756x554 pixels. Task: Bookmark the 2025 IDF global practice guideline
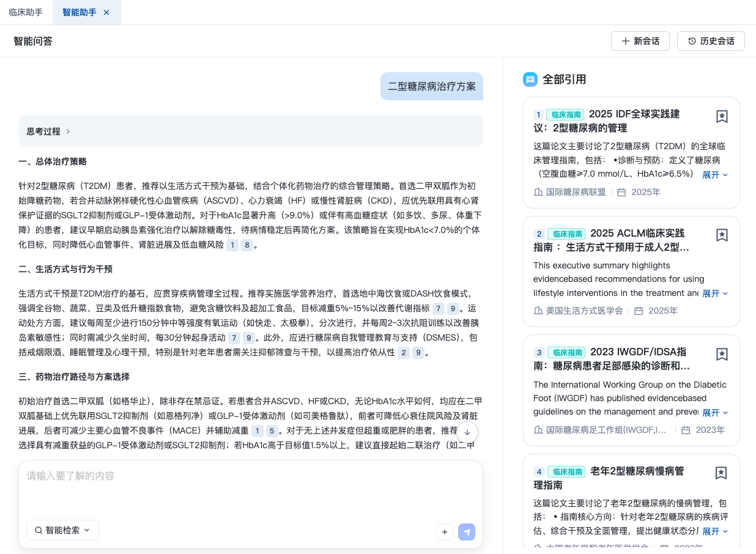(x=722, y=117)
